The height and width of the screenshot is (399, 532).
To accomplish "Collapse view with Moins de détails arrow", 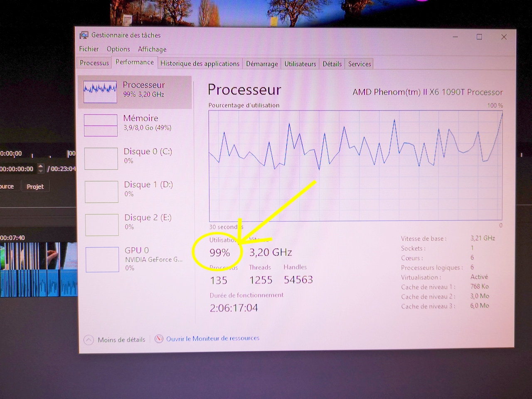I will pyautogui.click(x=89, y=340).
